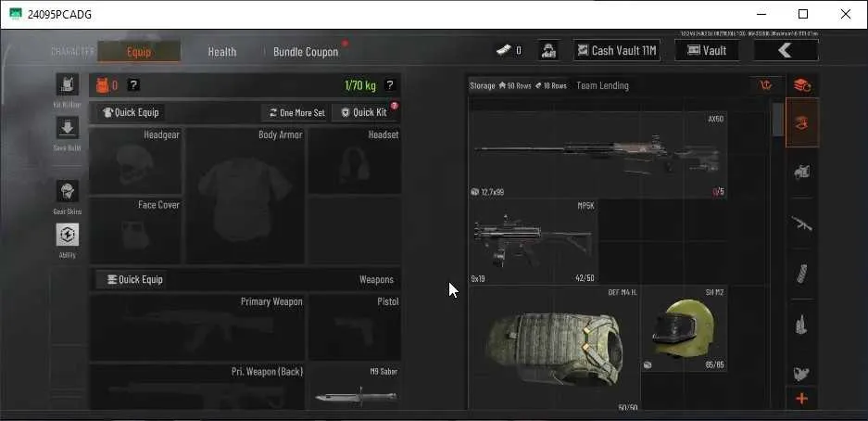Open the operator profile icon near Cash Vault
The width and height of the screenshot is (868, 421).
pyautogui.click(x=548, y=50)
